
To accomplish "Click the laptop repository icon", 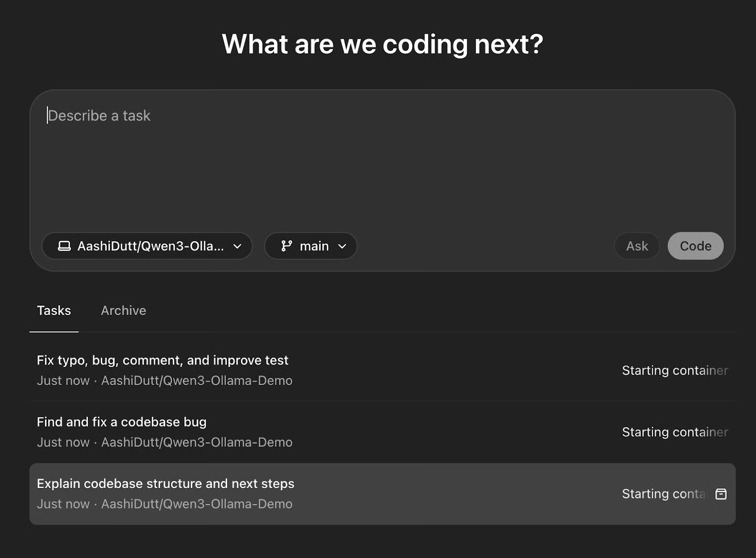I will 64,246.
